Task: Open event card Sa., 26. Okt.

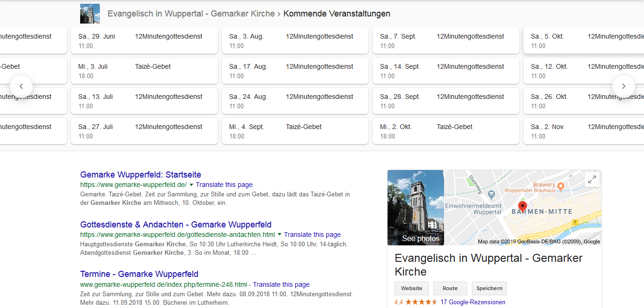Action: [x=584, y=101]
